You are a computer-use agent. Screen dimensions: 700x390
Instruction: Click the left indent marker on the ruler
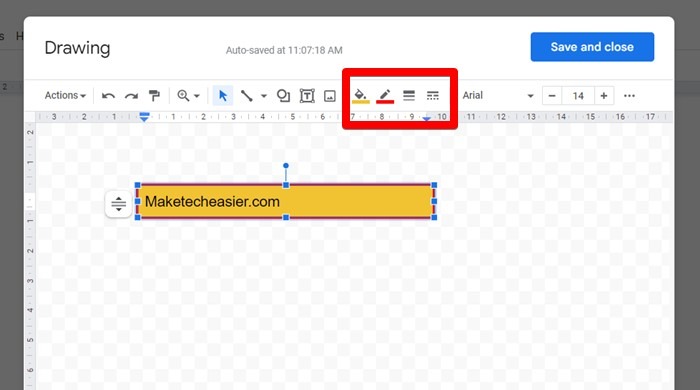tap(144, 117)
